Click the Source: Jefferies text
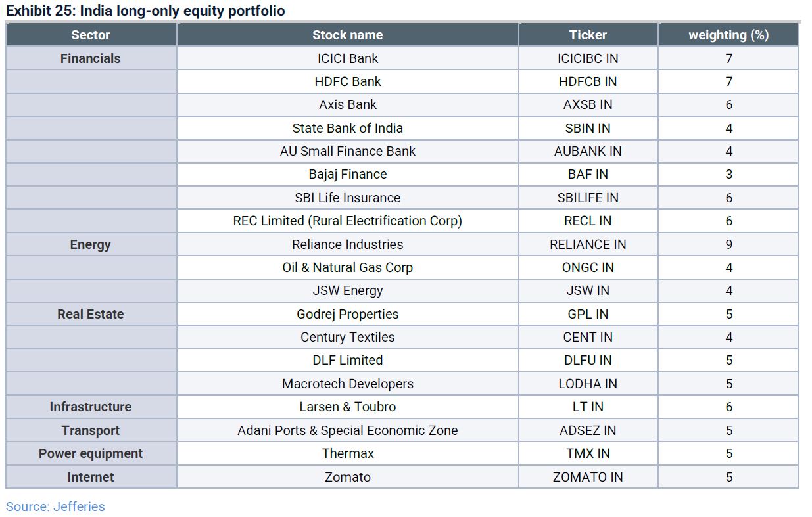Viewport: 812px width, 517px height. click(55, 506)
